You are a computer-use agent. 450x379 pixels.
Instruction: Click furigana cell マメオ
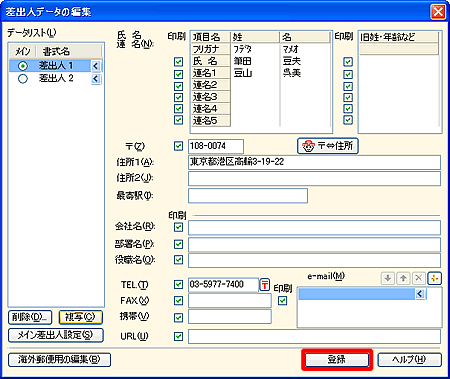click(305, 49)
